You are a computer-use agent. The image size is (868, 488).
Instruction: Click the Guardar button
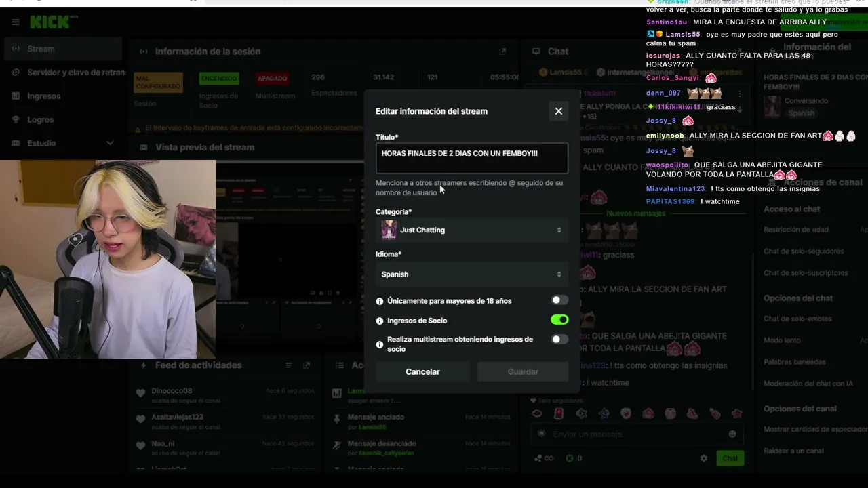click(523, 371)
